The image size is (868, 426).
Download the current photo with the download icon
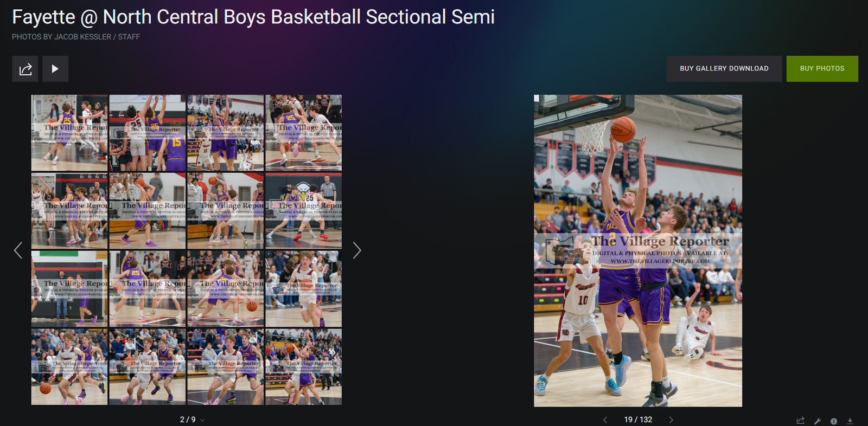tap(850, 421)
